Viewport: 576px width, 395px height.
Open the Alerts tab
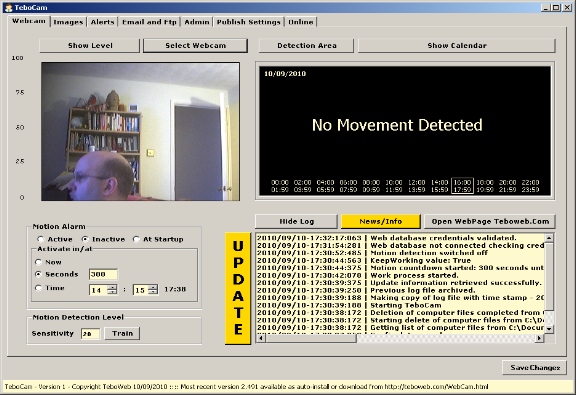click(x=102, y=22)
